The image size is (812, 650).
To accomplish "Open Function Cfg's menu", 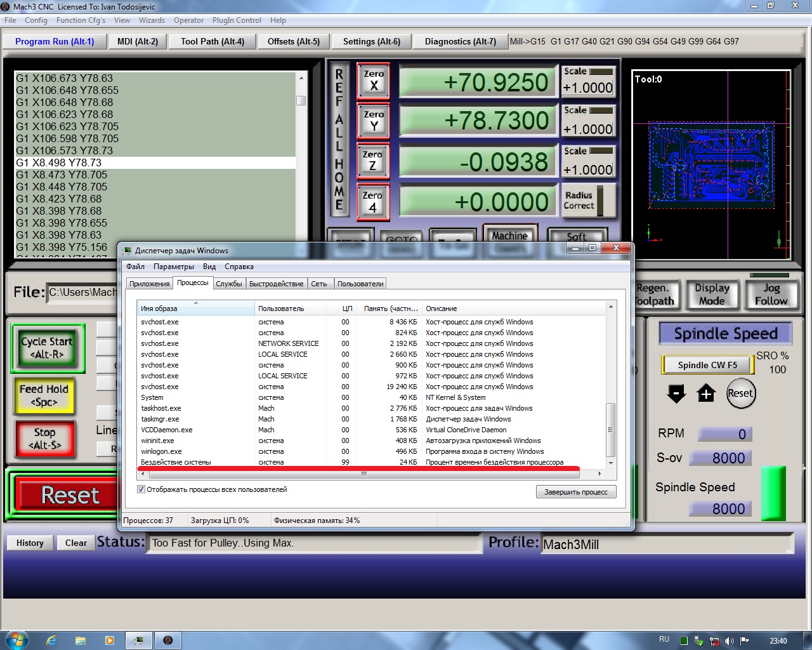I will [81, 20].
